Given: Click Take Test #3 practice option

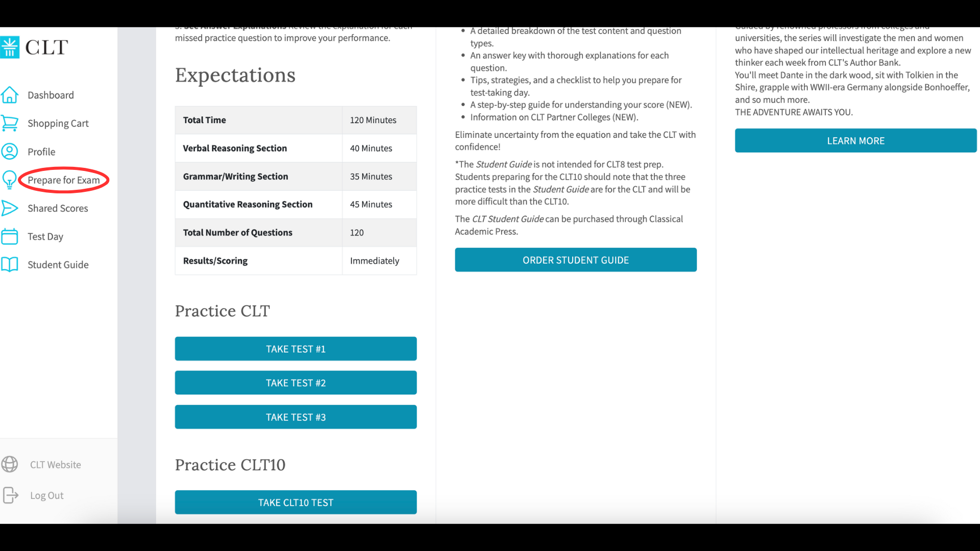Looking at the screenshot, I should point(296,417).
